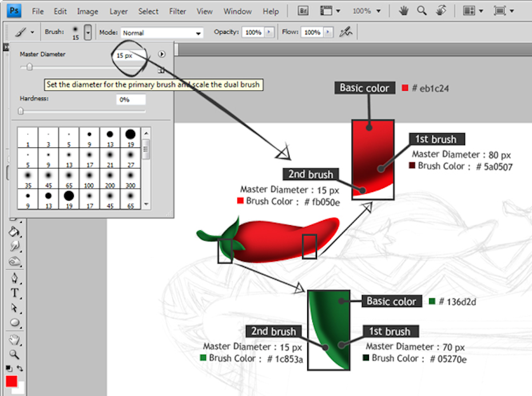The width and height of the screenshot is (532, 396).
Task: Toggle the airbrush mode icon
Action: click(346, 33)
